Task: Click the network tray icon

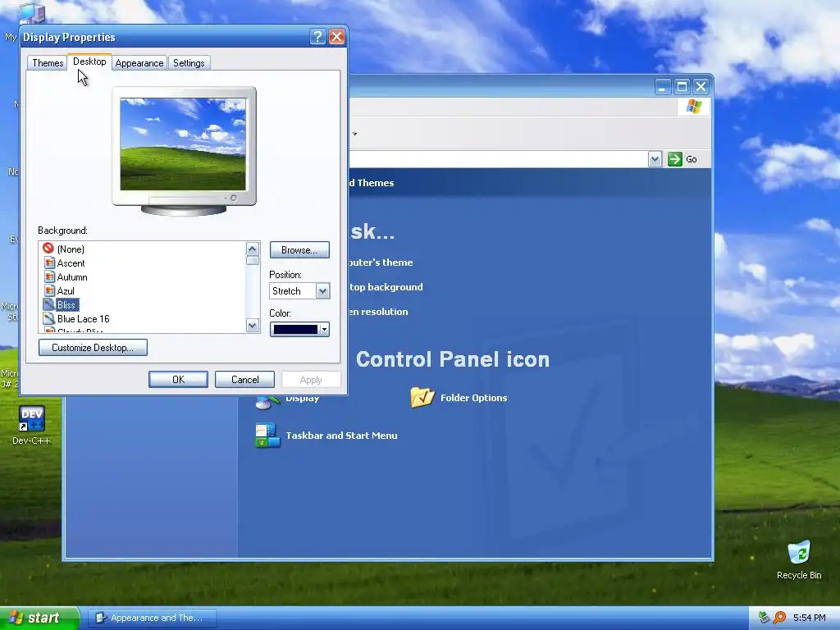Action: 764,618
